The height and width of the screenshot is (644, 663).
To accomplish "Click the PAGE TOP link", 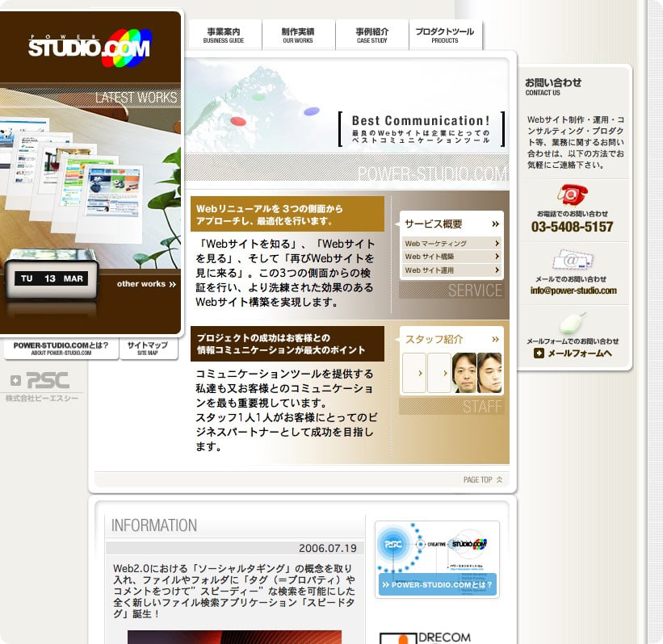I will pos(483,479).
